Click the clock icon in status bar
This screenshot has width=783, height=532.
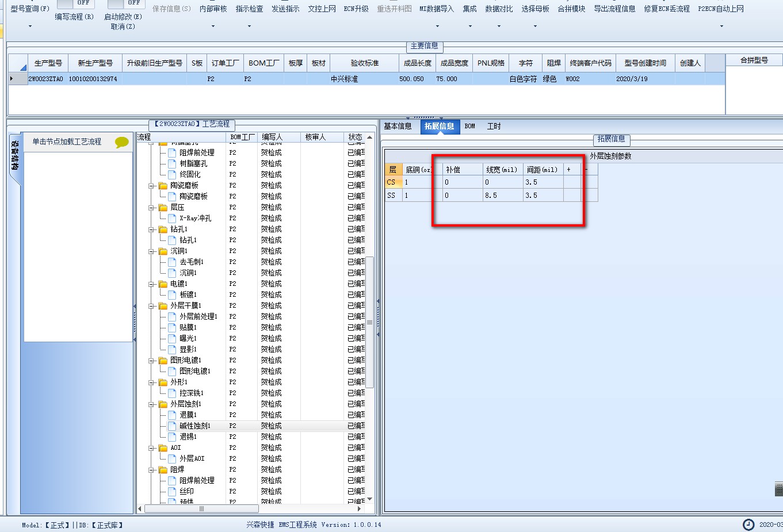pos(748,525)
